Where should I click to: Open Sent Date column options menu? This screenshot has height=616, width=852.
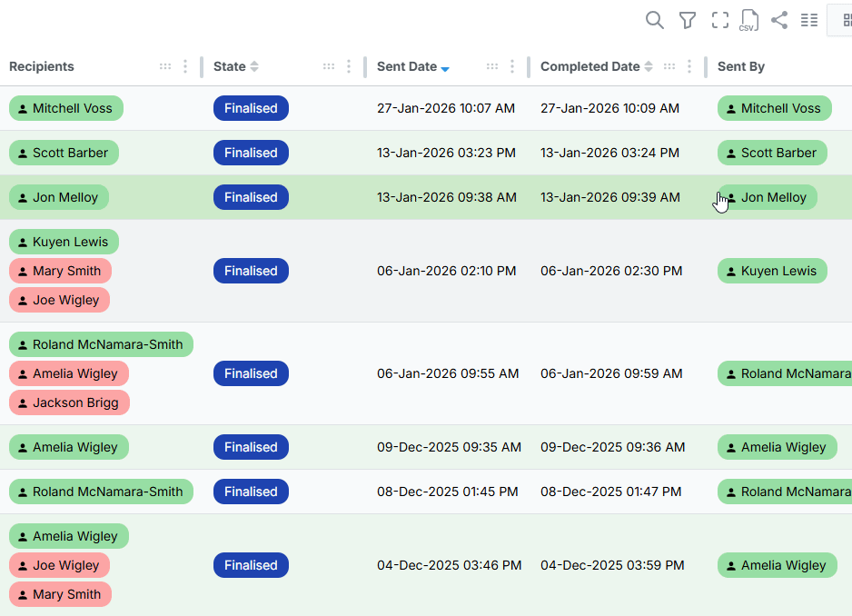[512, 66]
